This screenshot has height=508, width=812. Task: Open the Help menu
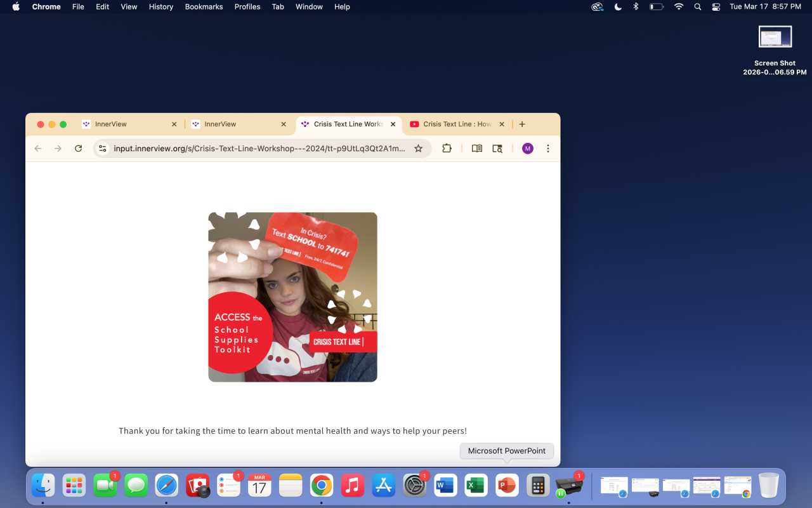click(x=342, y=7)
